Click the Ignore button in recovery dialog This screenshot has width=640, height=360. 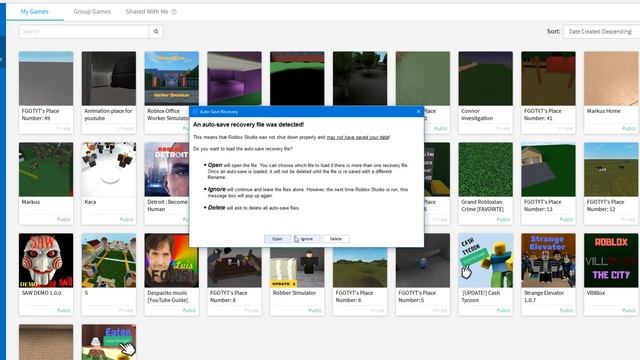[x=307, y=239]
